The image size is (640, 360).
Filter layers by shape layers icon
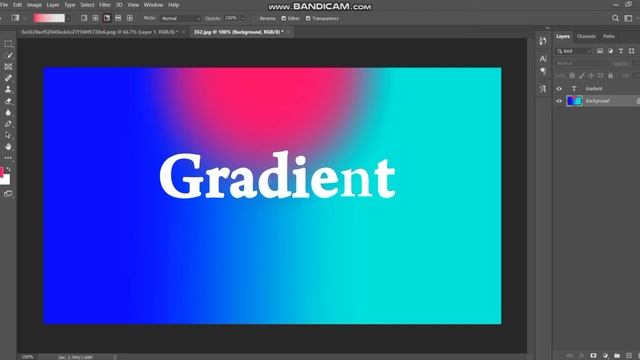pyautogui.click(x=631, y=51)
